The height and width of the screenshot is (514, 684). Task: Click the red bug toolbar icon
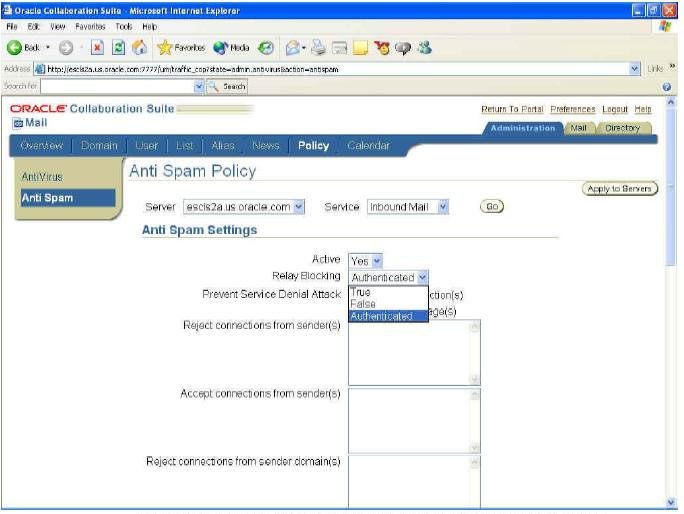[382, 48]
